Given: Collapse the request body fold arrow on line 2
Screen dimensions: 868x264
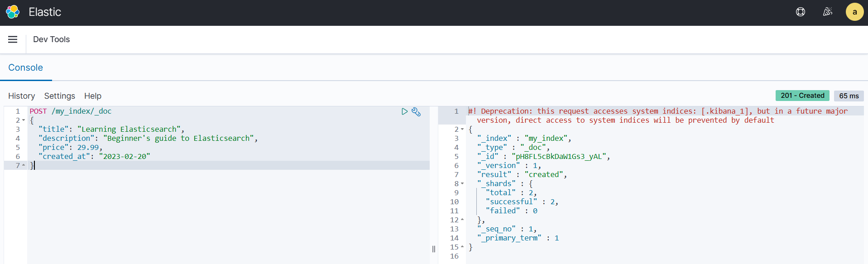Looking at the screenshot, I should click(24, 120).
